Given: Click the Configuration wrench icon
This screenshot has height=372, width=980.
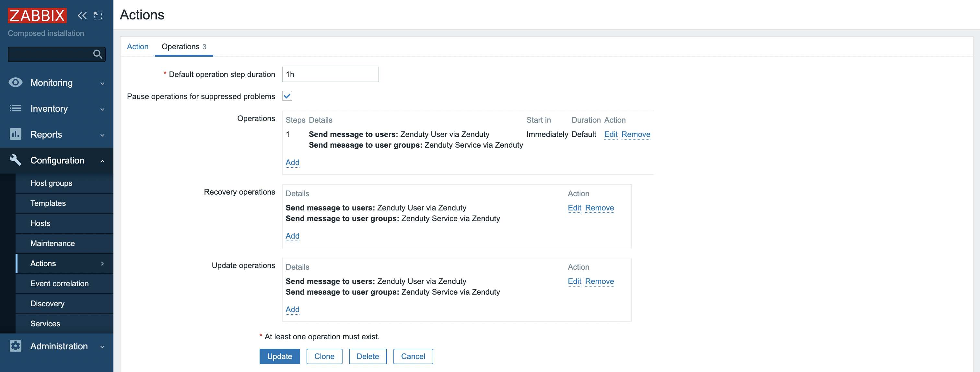Looking at the screenshot, I should coord(16,160).
